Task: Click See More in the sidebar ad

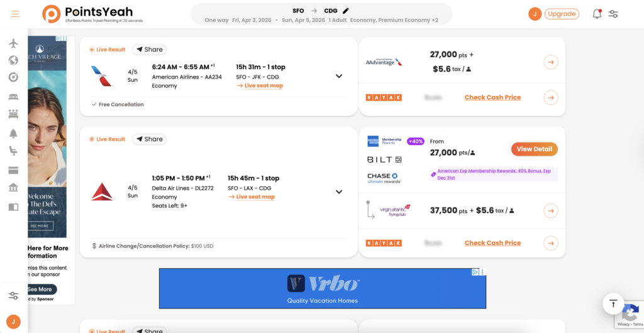Action: coord(40,290)
